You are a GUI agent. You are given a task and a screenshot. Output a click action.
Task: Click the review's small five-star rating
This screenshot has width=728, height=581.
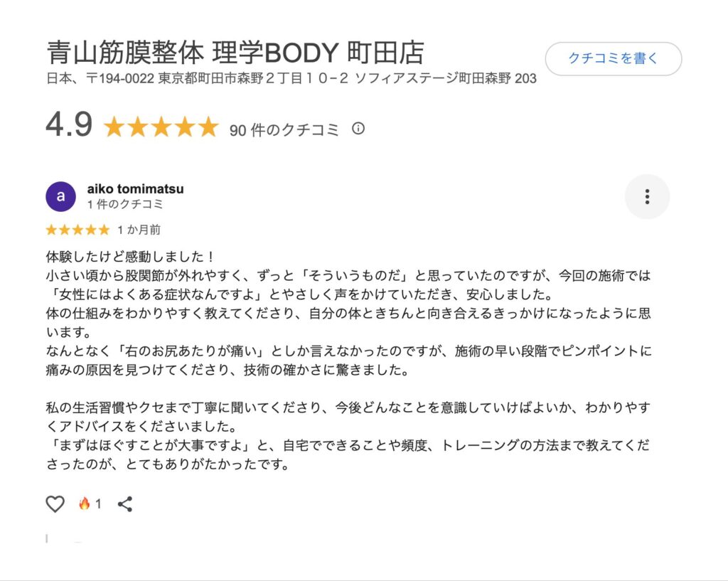tap(77, 230)
